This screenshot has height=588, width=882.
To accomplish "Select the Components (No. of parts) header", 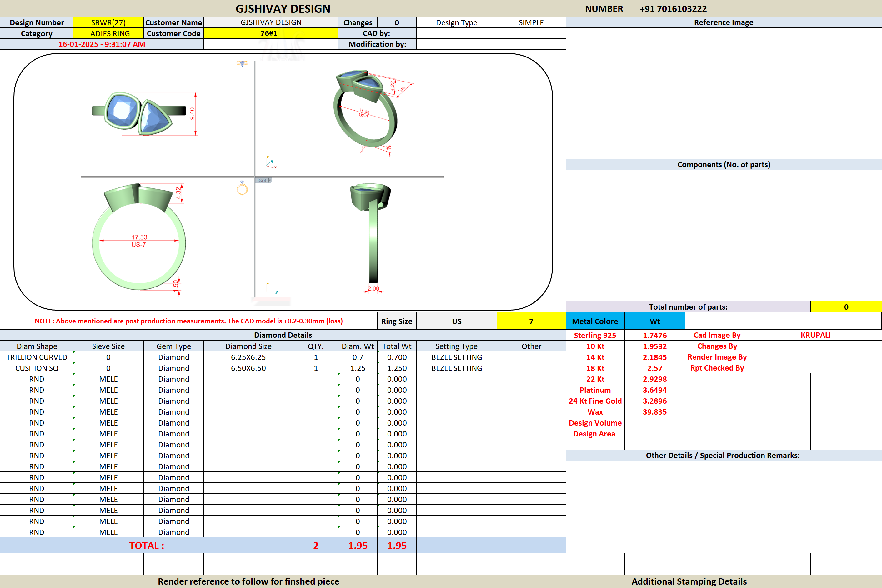I will coord(724,164).
